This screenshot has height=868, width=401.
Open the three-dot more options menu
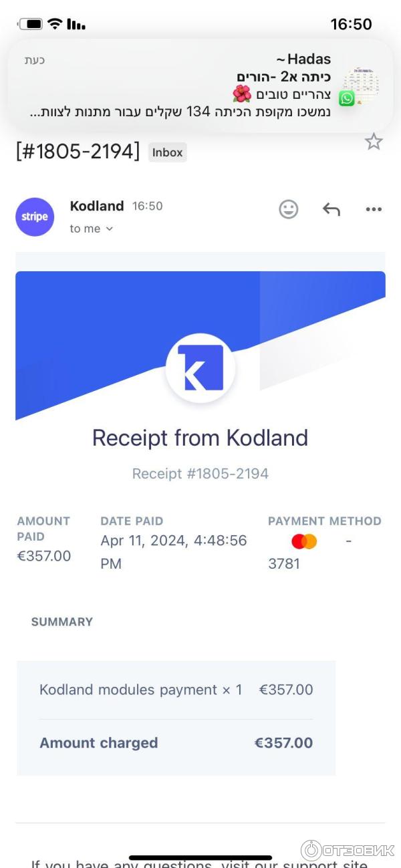click(373, 210)
